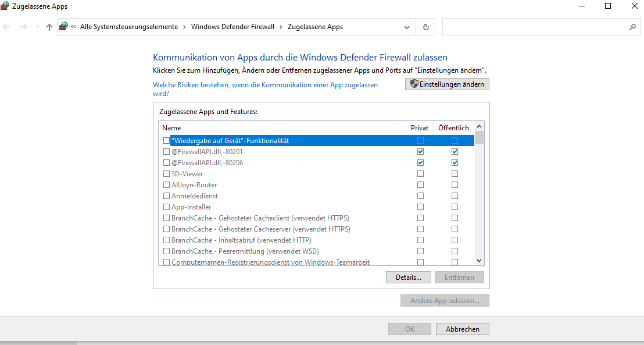The height and width of the screenshot is (345, 644).
Task: Click the app list scrollbar thumb
Action: 480,137
